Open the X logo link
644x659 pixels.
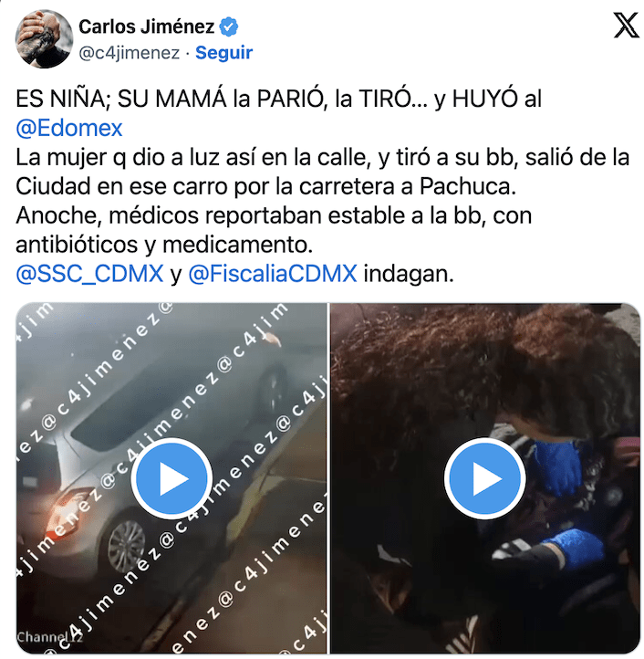pos(626,26)
